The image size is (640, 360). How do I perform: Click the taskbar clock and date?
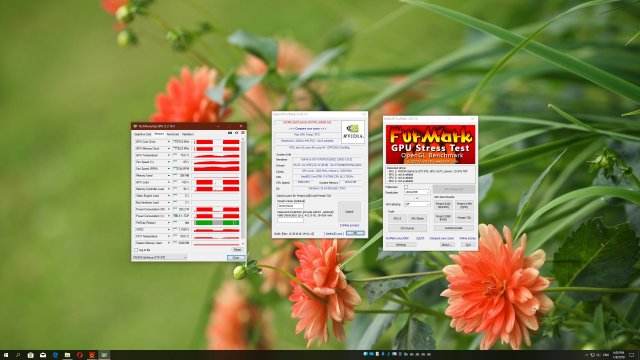(x=619, y=355)
